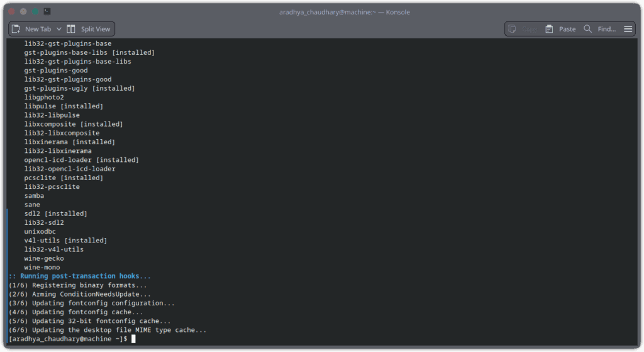644x352 pixels.
Task: Click '(2/6) Arming ConditionNeedsUpdate...'
Action: pyautogui.click(x=80, y=295)
